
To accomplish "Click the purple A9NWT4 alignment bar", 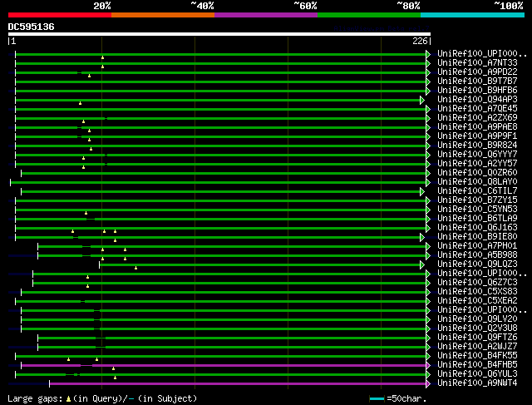I will pyautogui.click(x=238, y=383).
